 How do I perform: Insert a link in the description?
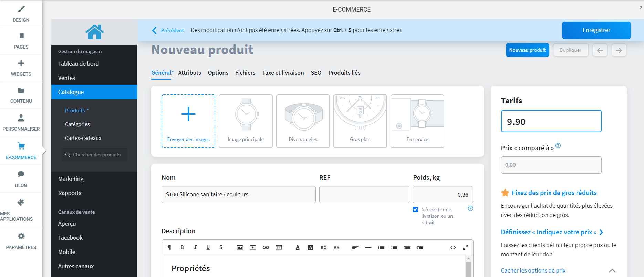point(266,247)
